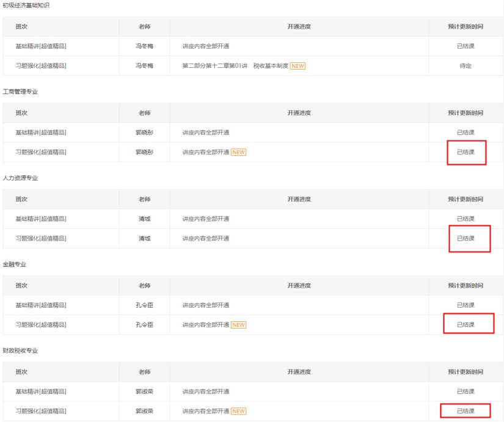Screen dimensions: 504x422
Task: Click teacher 郭淑荣 in the 习题强化 row
Action: pyautogui.click(x=144, y=411)
